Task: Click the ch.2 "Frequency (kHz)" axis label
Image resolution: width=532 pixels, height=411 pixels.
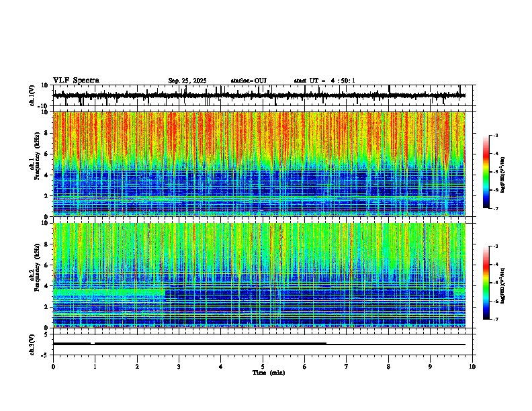Action: tap(37, 267)
